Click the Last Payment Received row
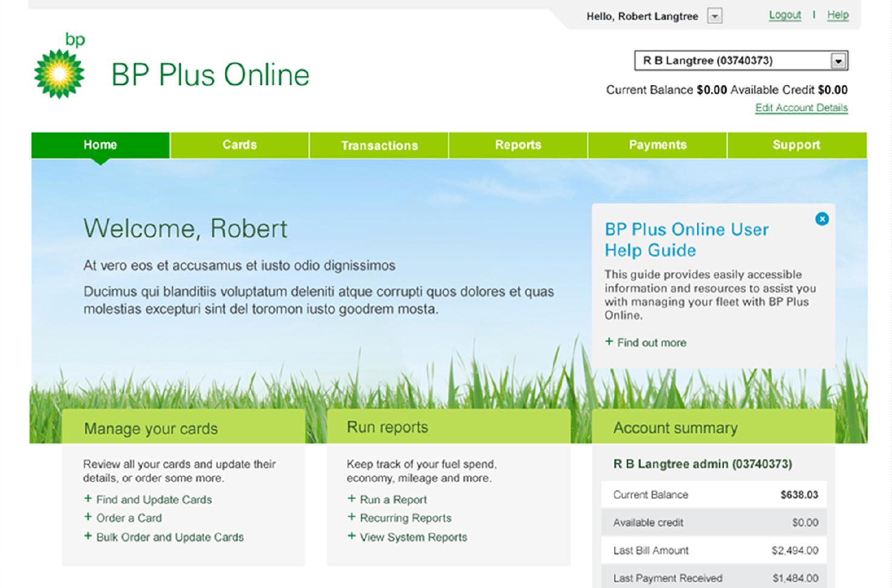The image size is (892, 588). click(714, 577)
